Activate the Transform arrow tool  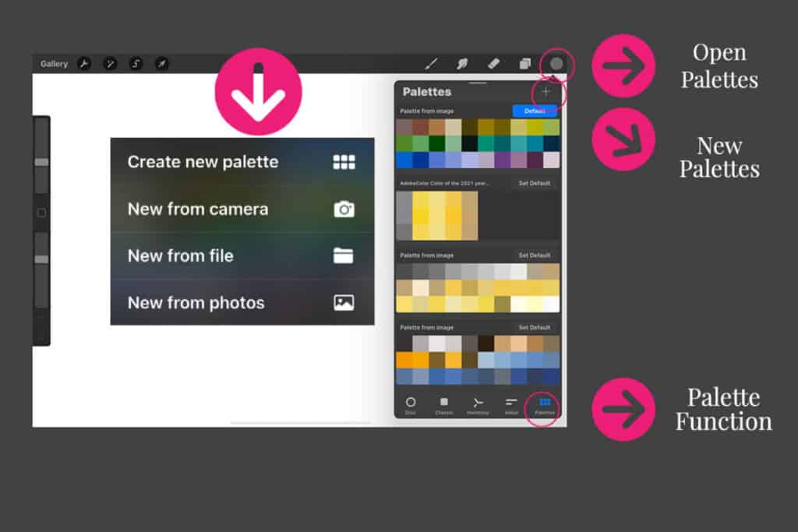click(x=161, y=64)
